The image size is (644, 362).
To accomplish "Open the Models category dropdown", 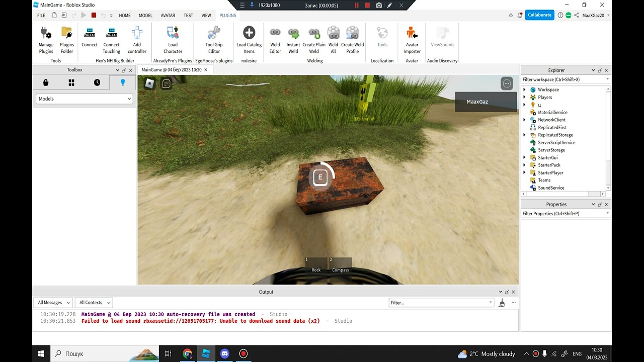I will pos(84,99).
